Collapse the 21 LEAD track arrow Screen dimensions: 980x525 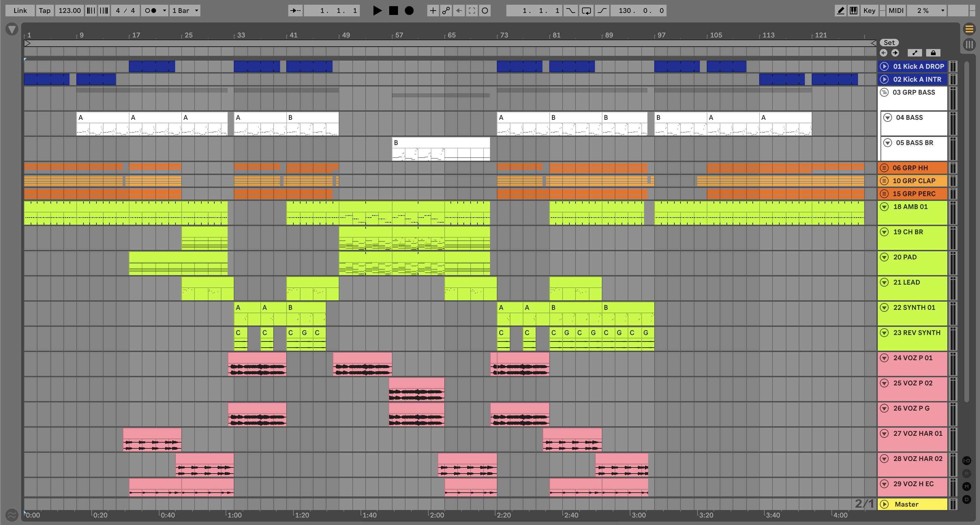(885, 283)
